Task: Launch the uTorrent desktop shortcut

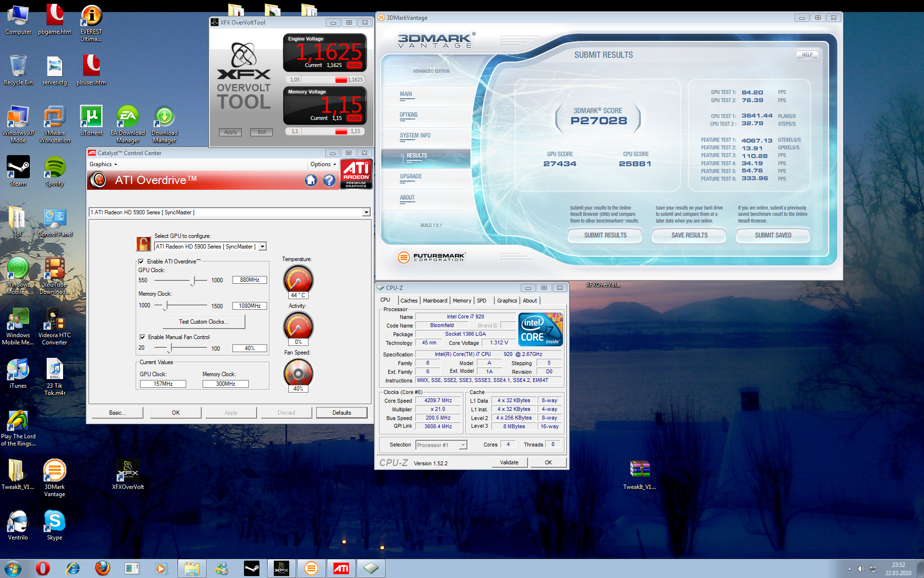Action: tap(91, 121)
